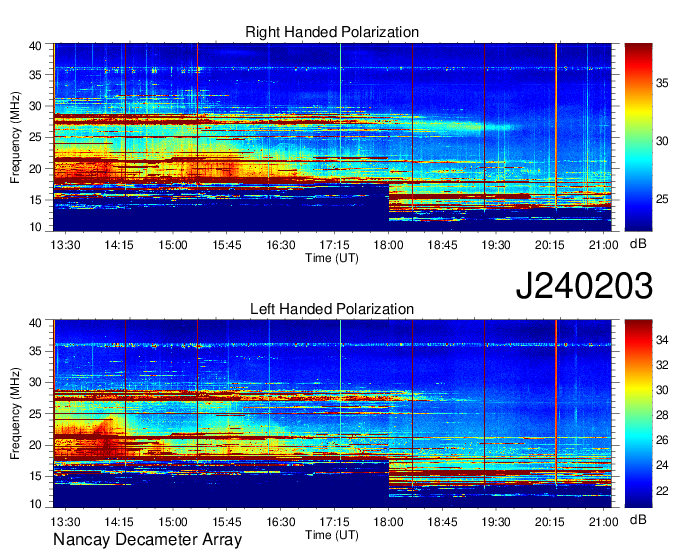The width and height of the screenshot is (680, 552).
Task: Click the 18:00 tick on bottom plot
Action: point(388,522)
